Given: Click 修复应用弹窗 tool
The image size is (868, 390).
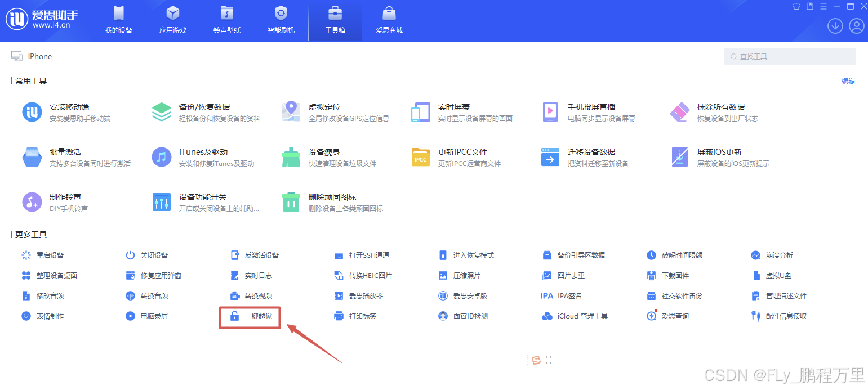Looking at the screenshot, I should click(153, 275).
